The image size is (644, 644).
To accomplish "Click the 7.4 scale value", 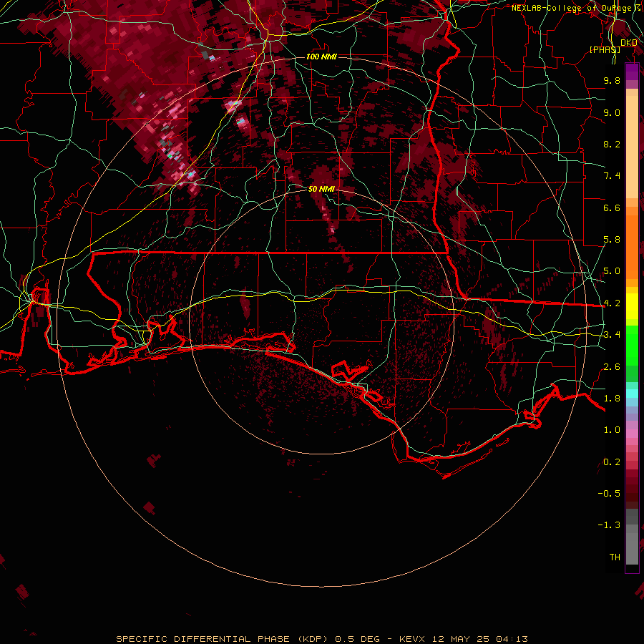I will 612,176.
